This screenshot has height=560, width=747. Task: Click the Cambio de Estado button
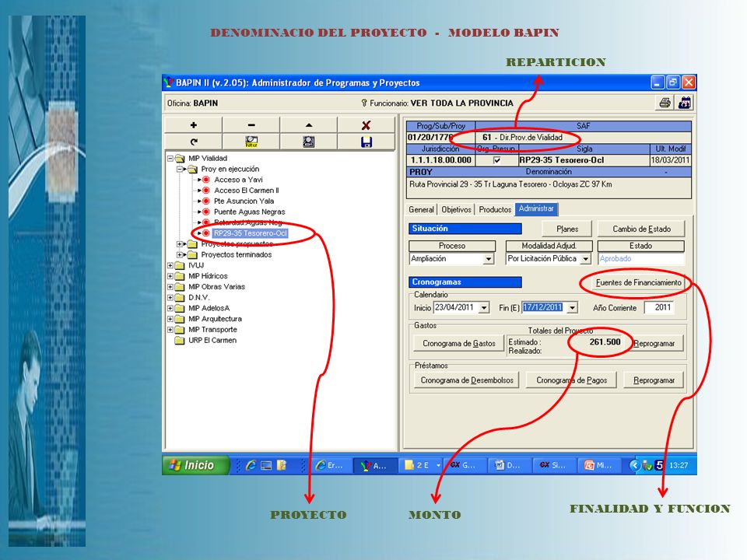(641, 229)
